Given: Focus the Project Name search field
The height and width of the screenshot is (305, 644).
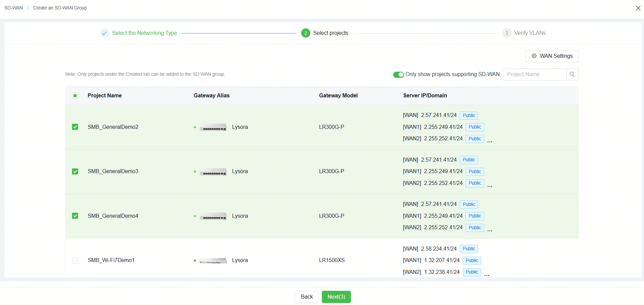Looking at the screenshot, I should pyautogui.click(x=534, y=74).
